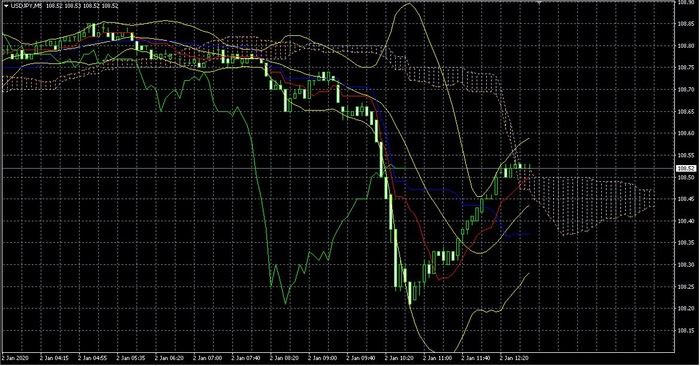Viewport: 700px width, 366px height.
Task: Click the 108.55 price axis label
Action: click(686, 155)
